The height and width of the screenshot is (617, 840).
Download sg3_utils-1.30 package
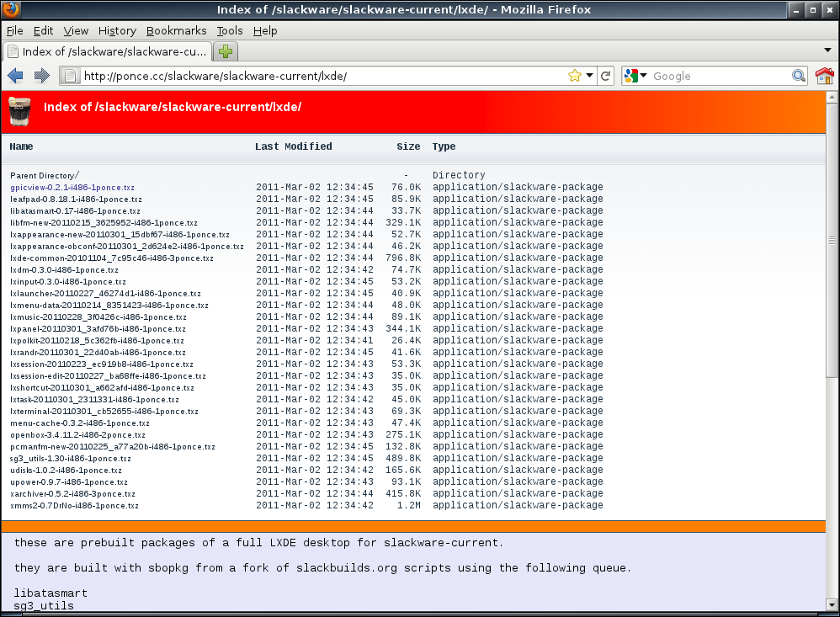point(71,459)
